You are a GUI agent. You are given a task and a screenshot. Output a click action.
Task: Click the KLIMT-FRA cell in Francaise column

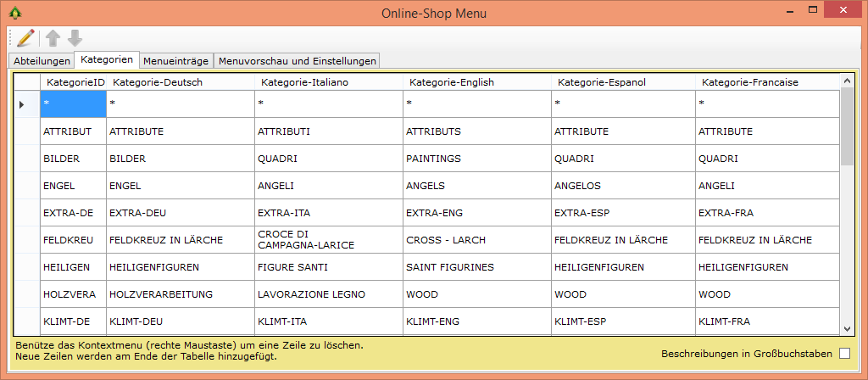[767, 321]
